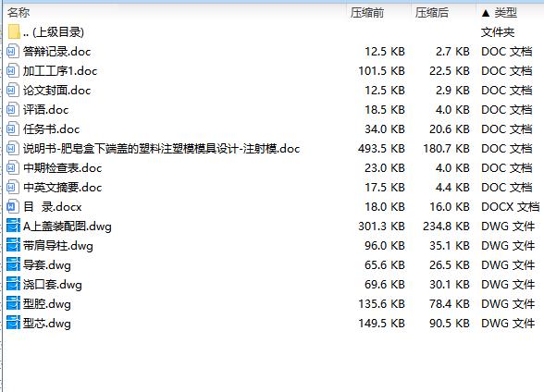
Task: Select the file name 目 录.docx
Action: pos(53,207)
